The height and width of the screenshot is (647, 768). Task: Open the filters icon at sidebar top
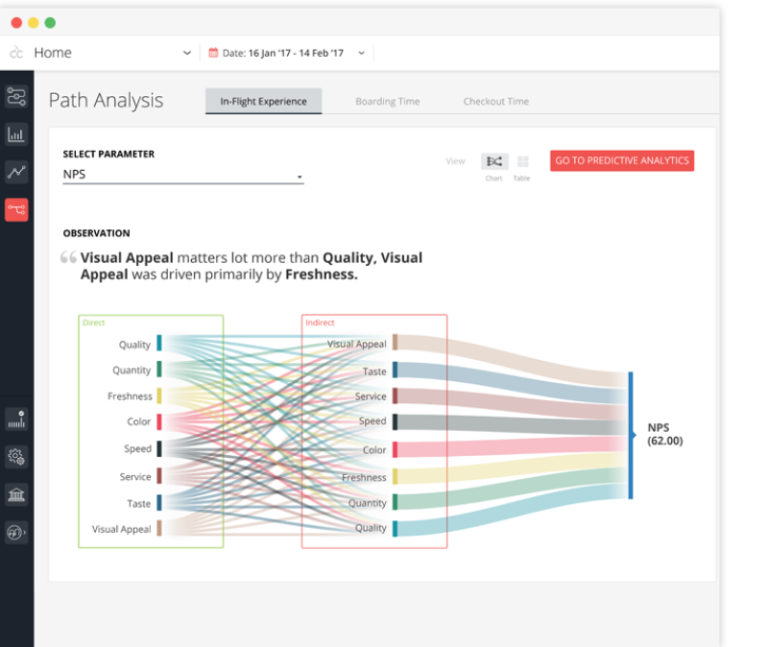[x=16, y=97]
